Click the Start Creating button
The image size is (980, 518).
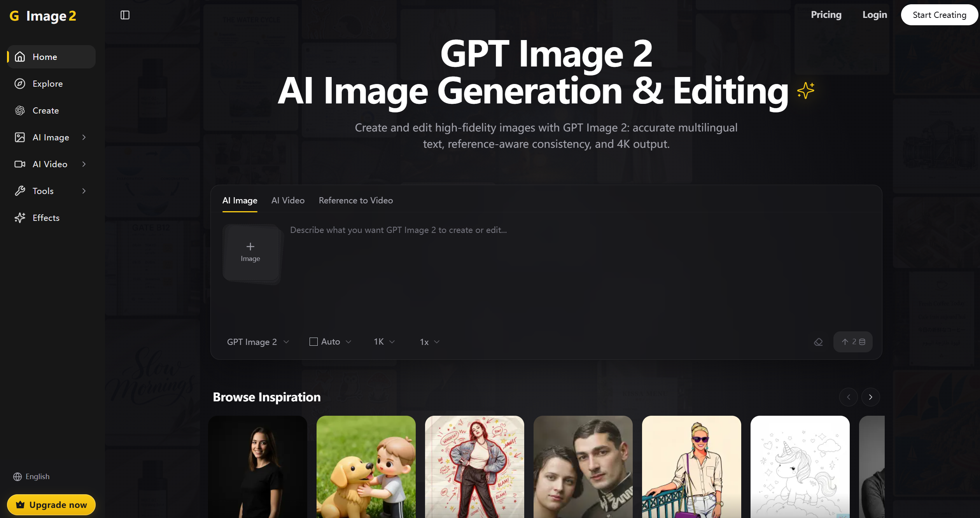pos(939,15)
